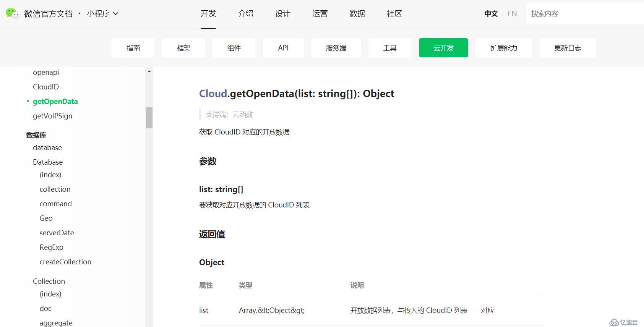
Task: Click the 属性 column header
Action: pos(206,285)
